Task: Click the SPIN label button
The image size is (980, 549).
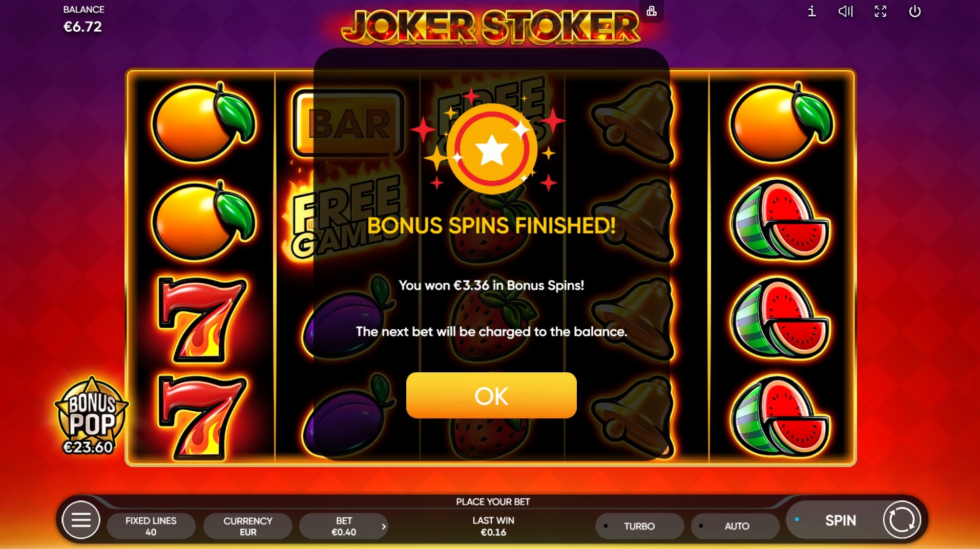Action: click(x=840, y=520)
